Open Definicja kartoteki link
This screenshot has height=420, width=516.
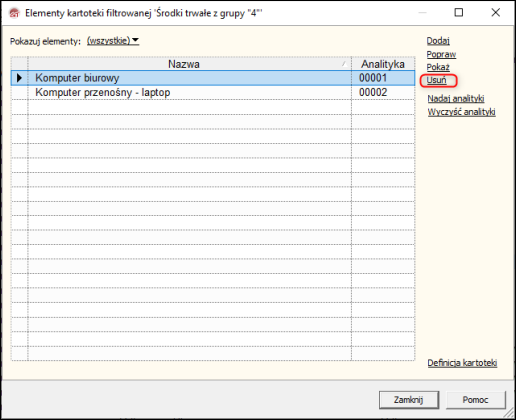(462, 363)
